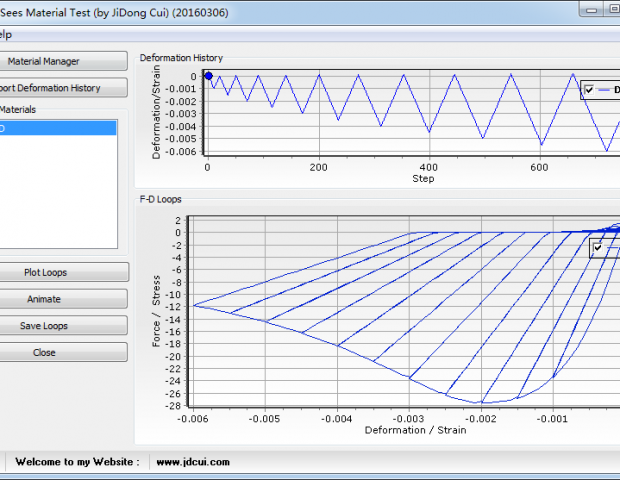Click the Import Deformation History button
Screen dimensions: 620x480
point(62,88)
